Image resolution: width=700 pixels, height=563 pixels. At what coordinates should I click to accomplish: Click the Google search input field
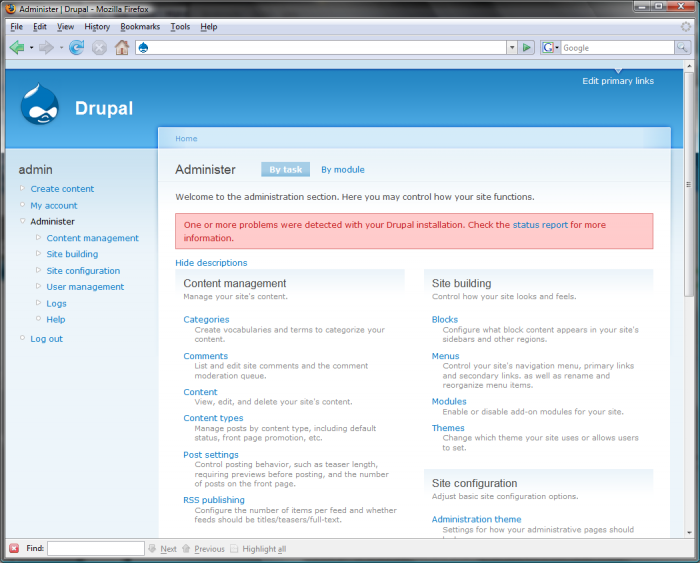tap(617, 47)
